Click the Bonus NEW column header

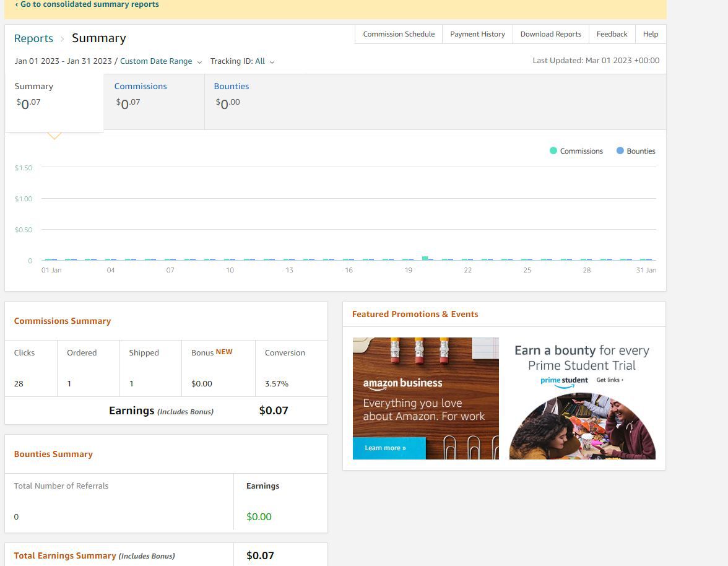pos(212,352)
